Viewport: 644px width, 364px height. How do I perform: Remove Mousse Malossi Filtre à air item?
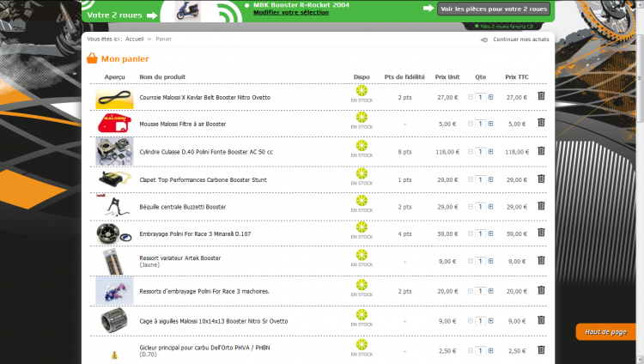pyautogui.click(x=541, y=123)
